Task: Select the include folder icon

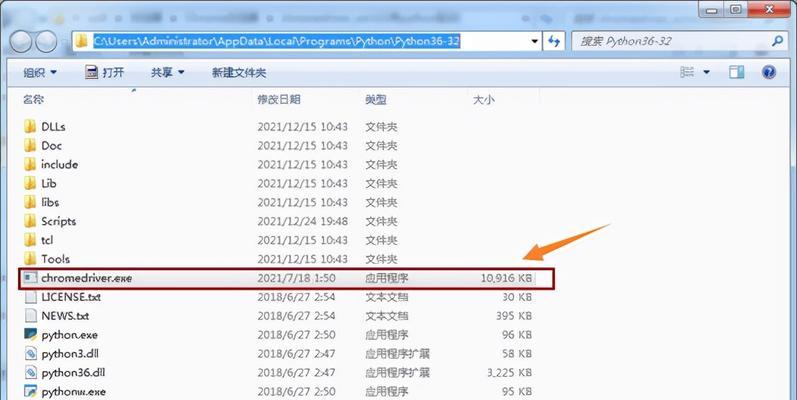Action: tap(30, 164)
